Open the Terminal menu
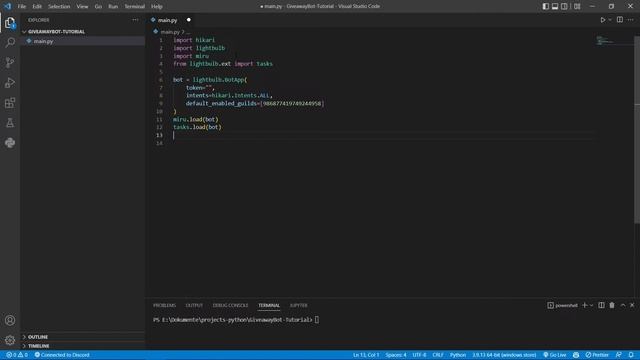 pos(134,7)
